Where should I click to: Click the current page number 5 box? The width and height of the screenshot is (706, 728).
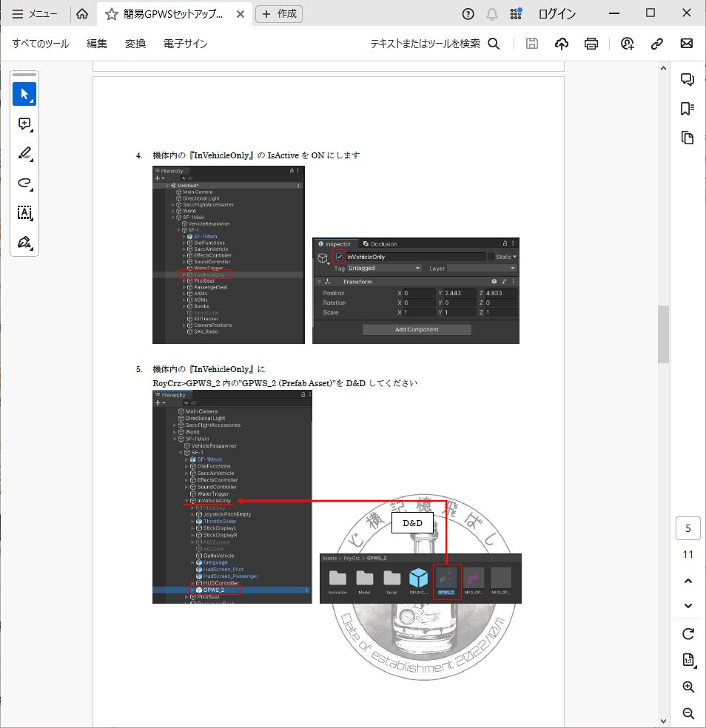pos(688,528)
